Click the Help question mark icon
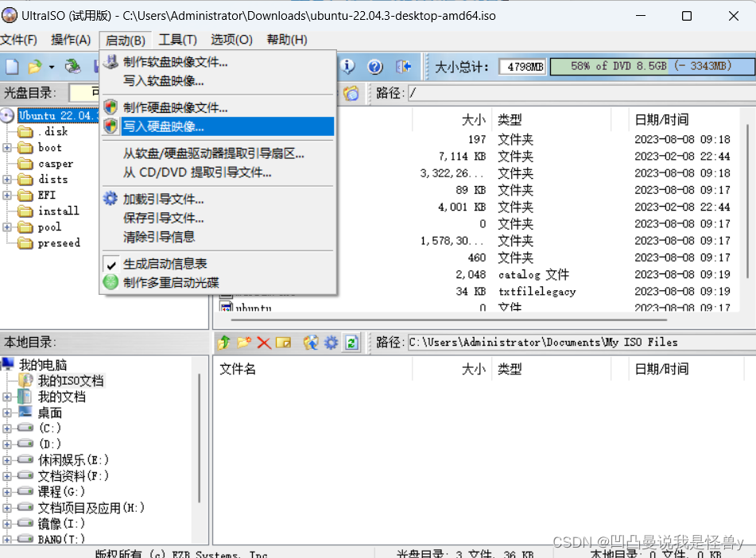The height and width of the screenshot is (558, 756). (375, 66)
